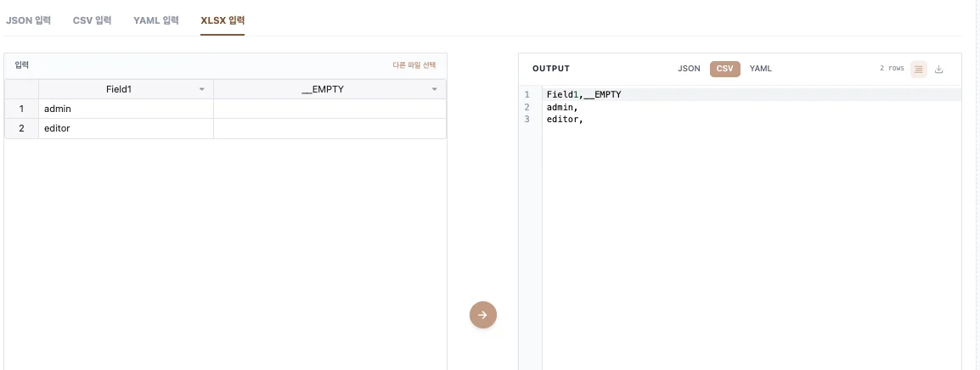Switch output format to YAML

coord(760,69)
